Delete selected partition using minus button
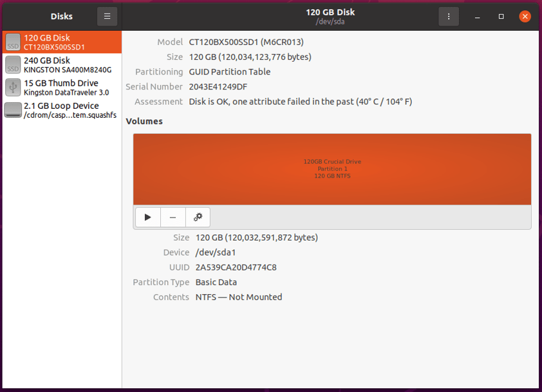Viewport: 542px width, 392px height. (173, 218)
